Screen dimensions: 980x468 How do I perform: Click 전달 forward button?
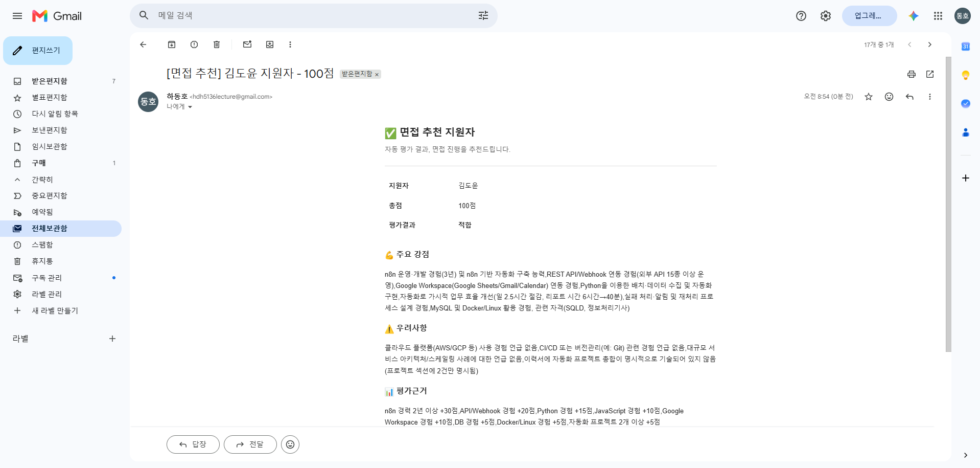click(250, 444)
